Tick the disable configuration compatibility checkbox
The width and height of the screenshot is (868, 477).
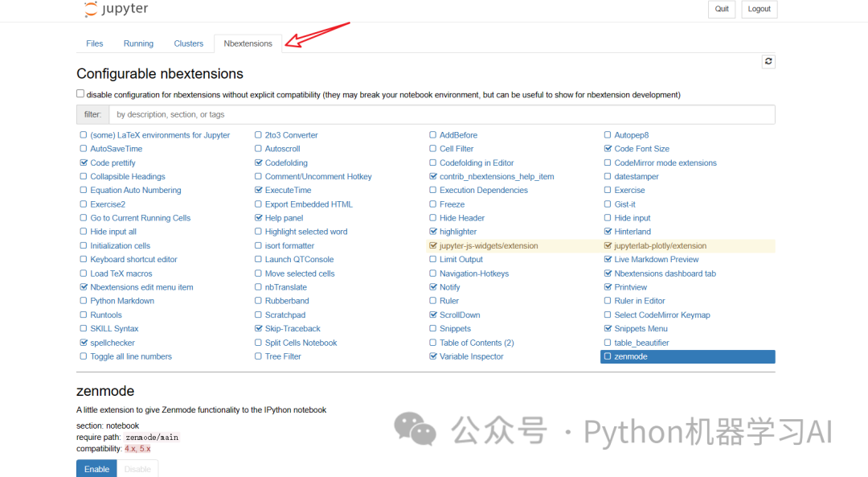(80, 94)
